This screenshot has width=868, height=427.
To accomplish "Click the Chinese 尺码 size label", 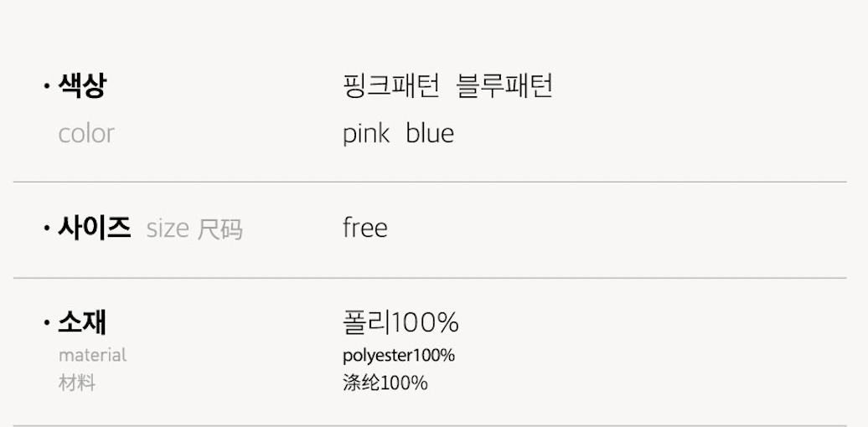I will tap(220, 229).
